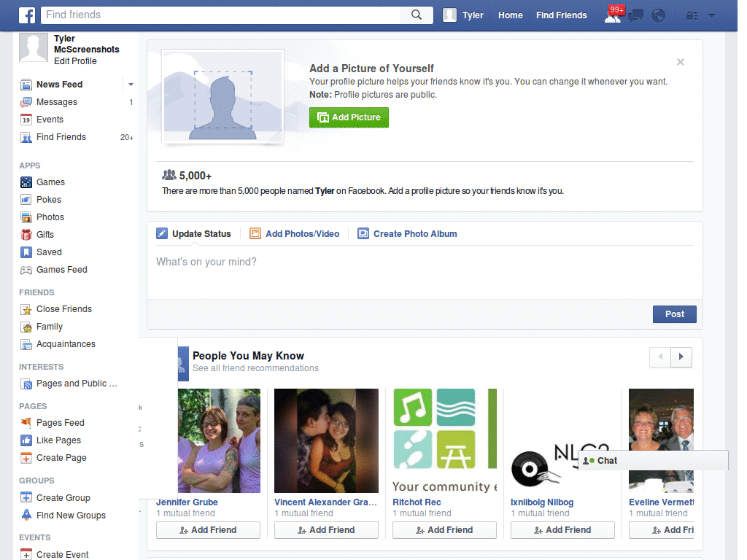Click the Facebook logo icon
The width and height of the screenshot is (747, 560).
point(27,15)
